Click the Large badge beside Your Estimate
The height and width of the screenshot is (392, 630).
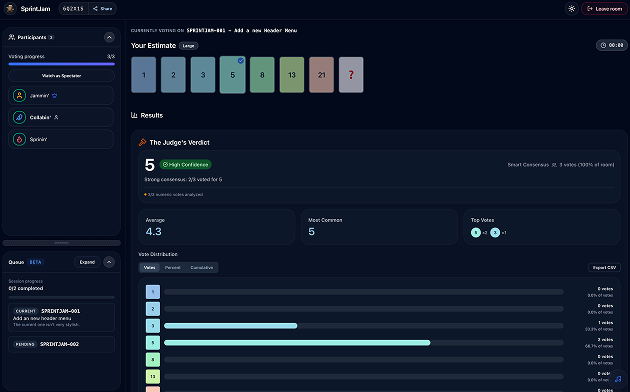pyautogui.click(x=188, y=46)
